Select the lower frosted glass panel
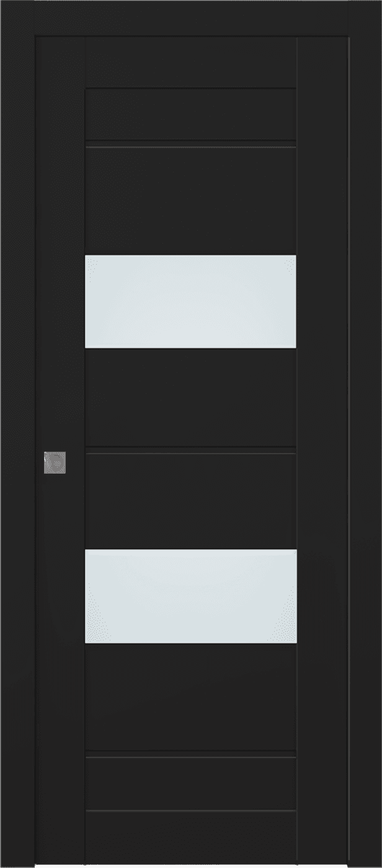The height and width of the screenshot is (868, 382). click(190, 596)
